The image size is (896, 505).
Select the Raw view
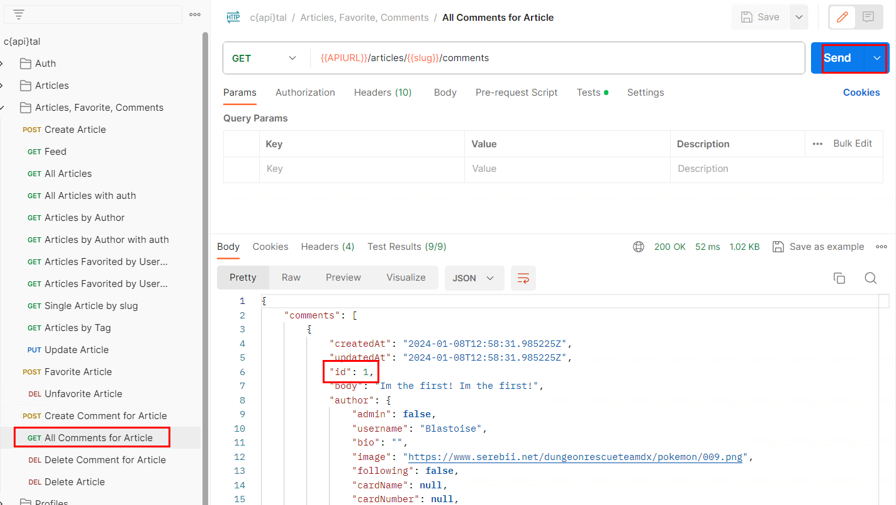tap(291, 278)
